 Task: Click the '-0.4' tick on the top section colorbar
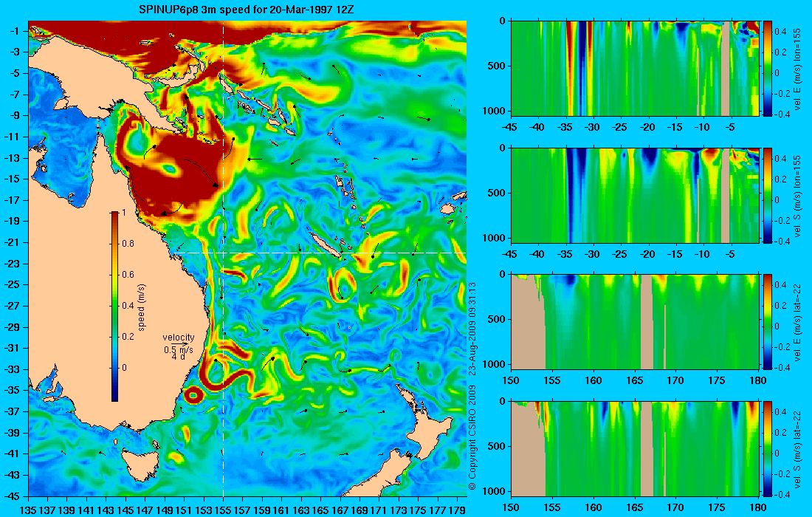click(781, 114)
